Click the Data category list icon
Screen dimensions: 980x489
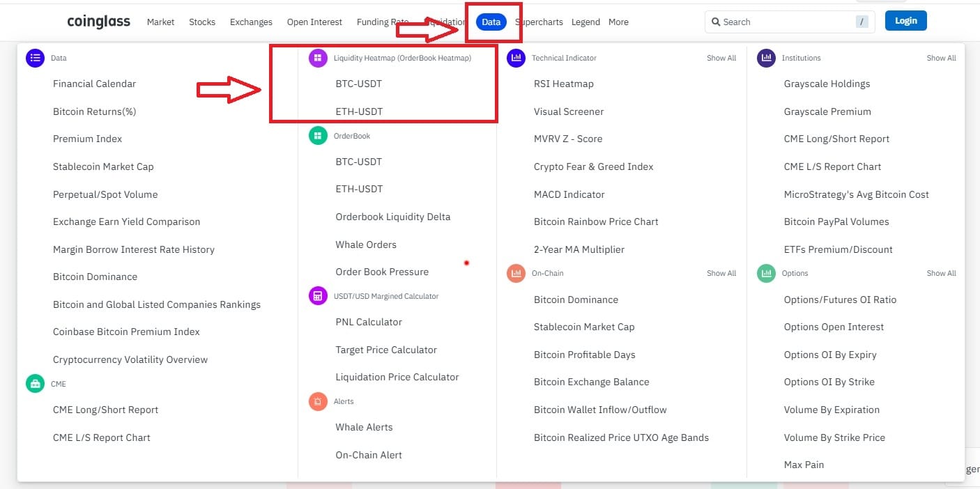tap(35, 59)
